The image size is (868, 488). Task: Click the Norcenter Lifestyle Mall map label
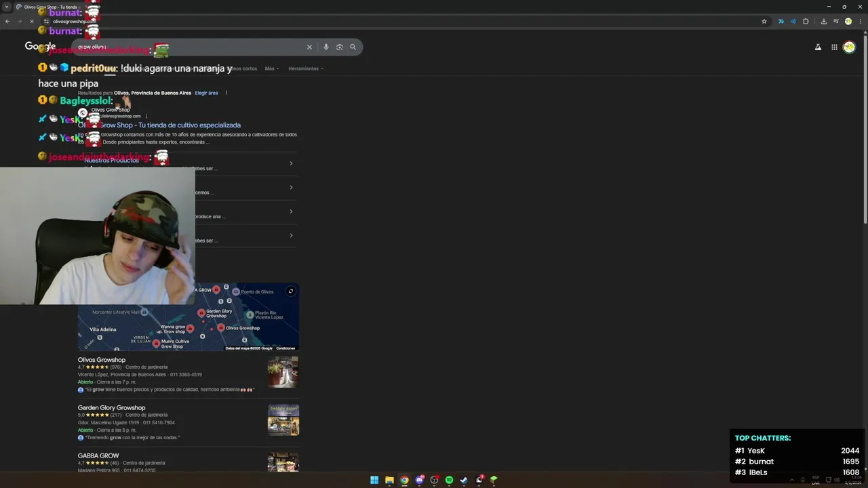pyautogui.click(x=116, y=312)
